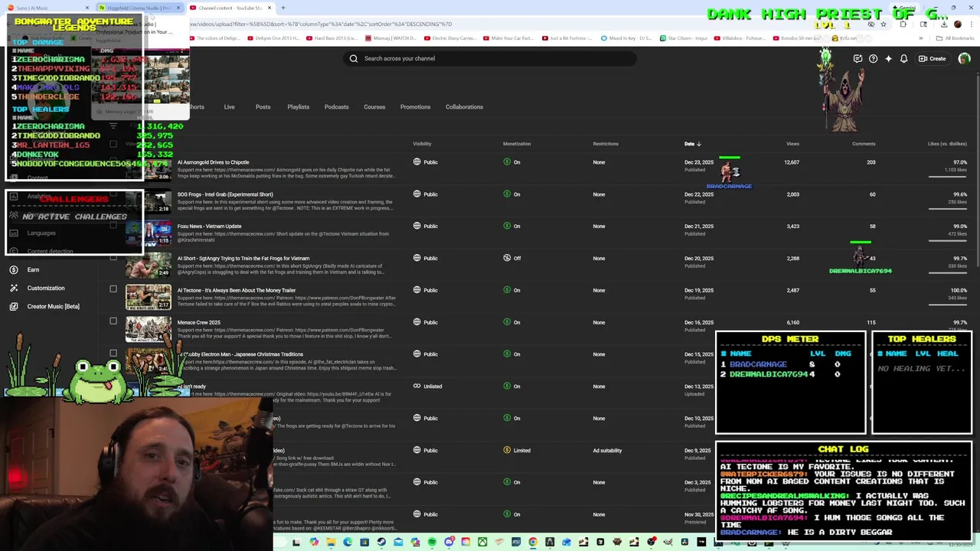
Task: Click the Search across your channel field
Action: coord(490,58)
